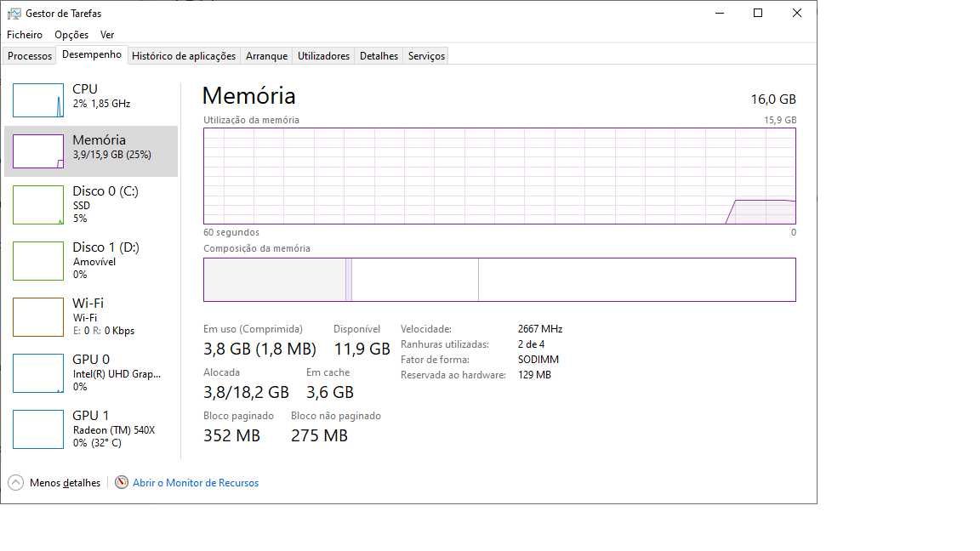Select the Desempenho tab
The width and height of the screenshot is (980, 551).
(x=92, y=55)
